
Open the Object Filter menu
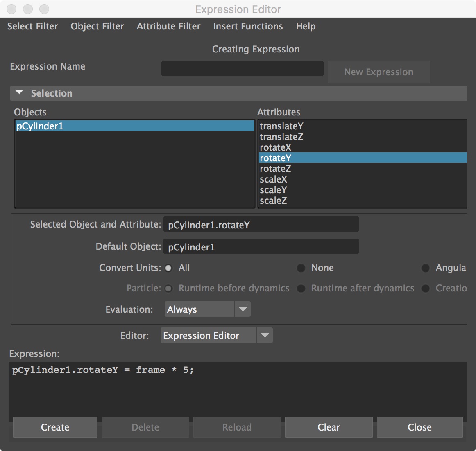click(x=97, y=26)
